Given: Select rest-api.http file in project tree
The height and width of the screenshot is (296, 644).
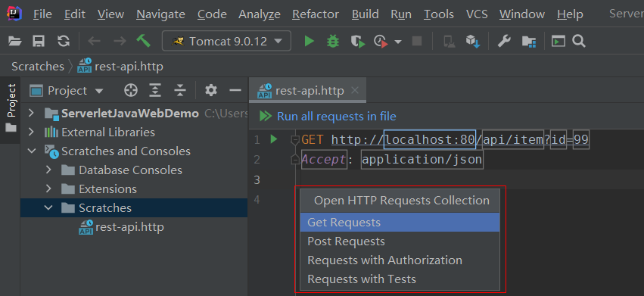Looking at the screenshot, I should click(x=121, y=227).
